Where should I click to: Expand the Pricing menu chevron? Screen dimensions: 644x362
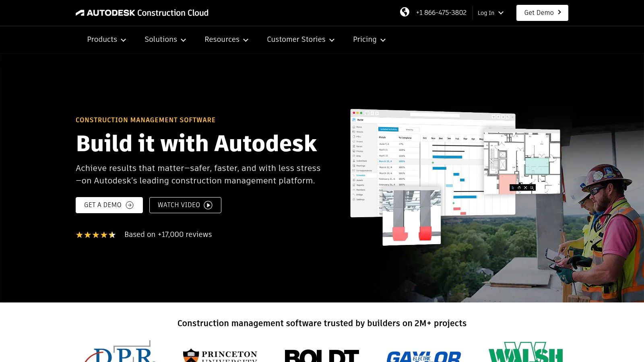point(383,40)
